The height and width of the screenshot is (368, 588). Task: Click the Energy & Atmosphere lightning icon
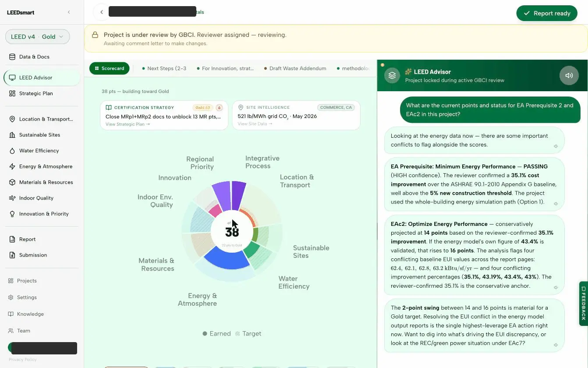coord(12,166)
